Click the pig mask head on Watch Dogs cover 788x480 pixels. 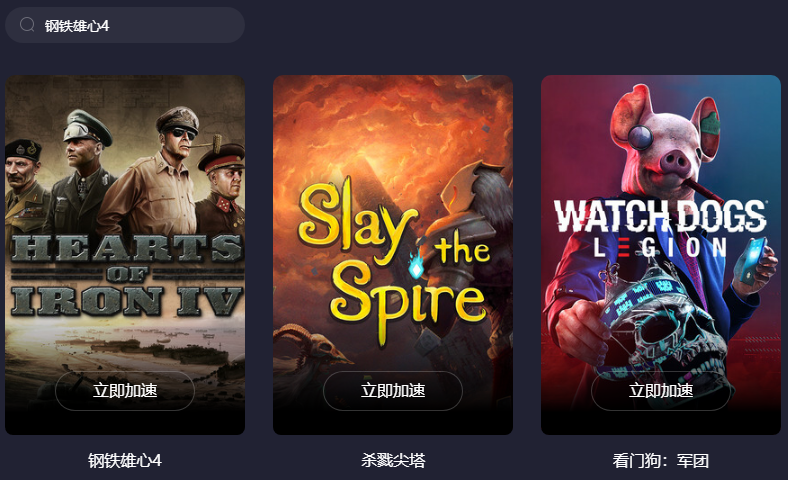tap(664, 138)
